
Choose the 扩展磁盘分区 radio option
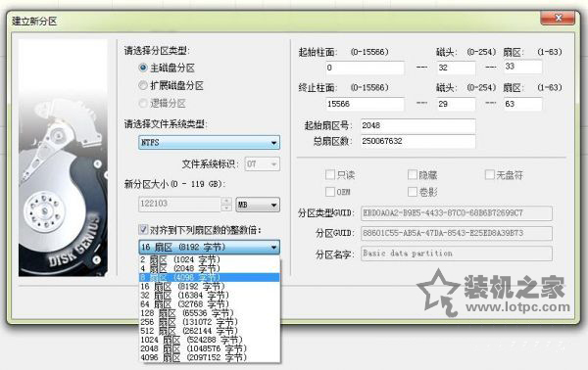[143, 85]
